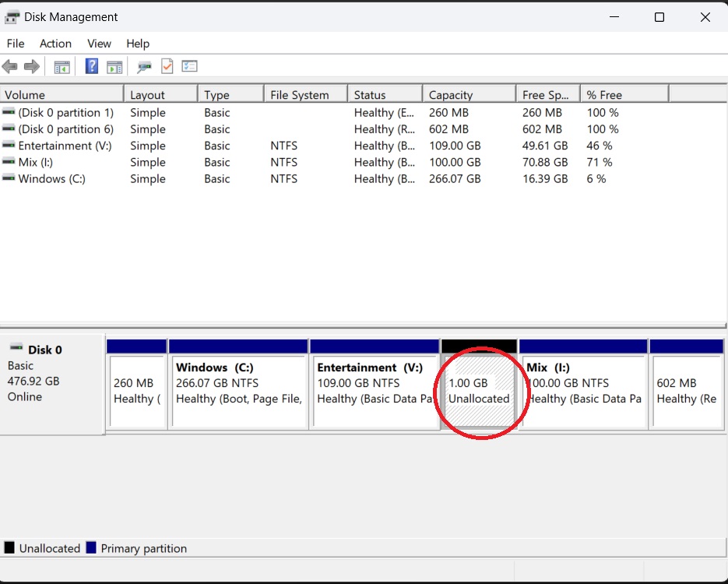
Task: Click the % Free column header
Action: [x=623, y=95]
